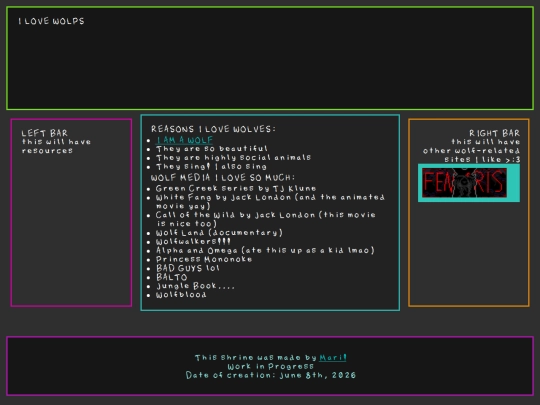Click 'Call of the Wild' list item
Viewport: 540px width, 405px height.
click(x=266, y=219)
